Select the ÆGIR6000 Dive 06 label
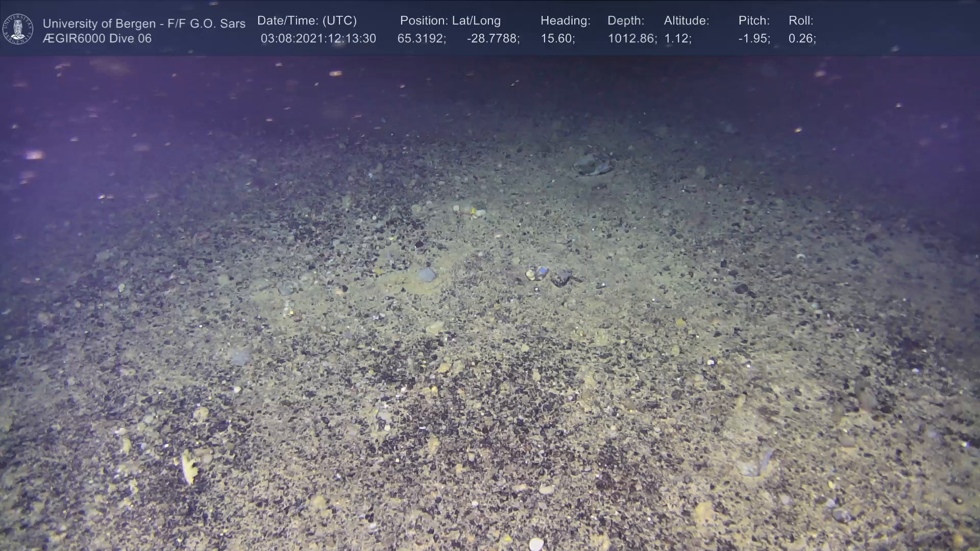 tap(97, 39)
